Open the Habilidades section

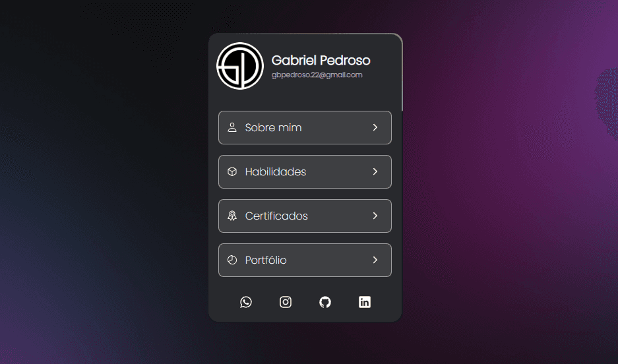[x=305, y=171]
